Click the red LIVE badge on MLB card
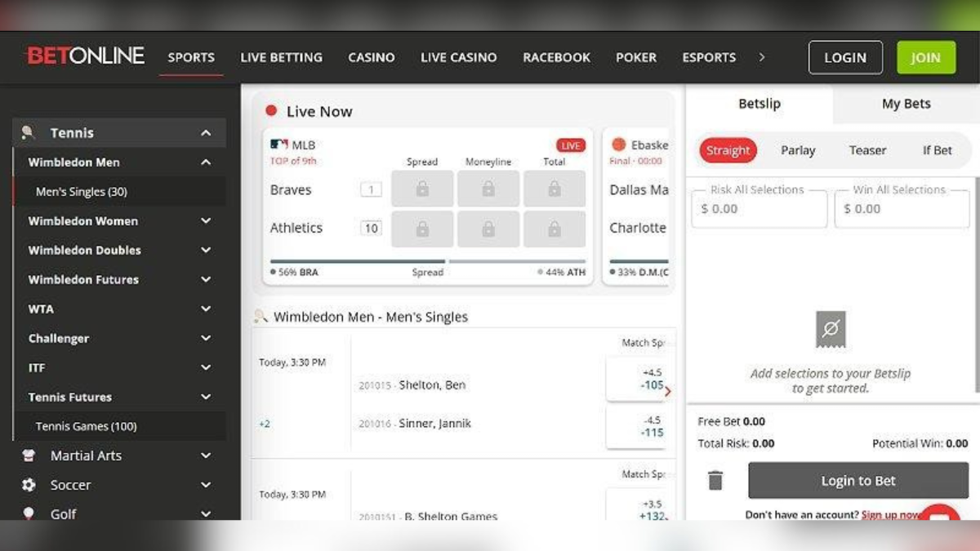Screen dimensions: 980x551 [x=571, y=145]
